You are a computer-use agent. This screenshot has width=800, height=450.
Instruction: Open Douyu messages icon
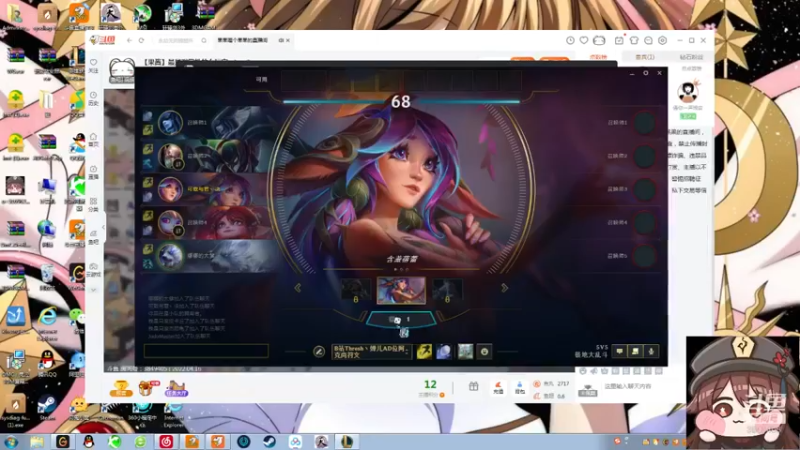click(x=648, y=40)
